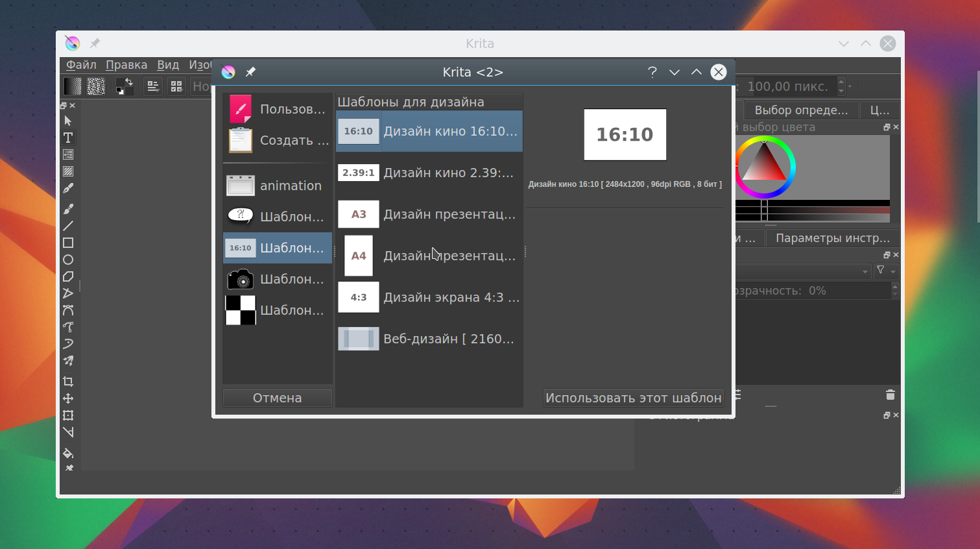
Task: Select the calligraphy tool
Action: coord(68,188)
